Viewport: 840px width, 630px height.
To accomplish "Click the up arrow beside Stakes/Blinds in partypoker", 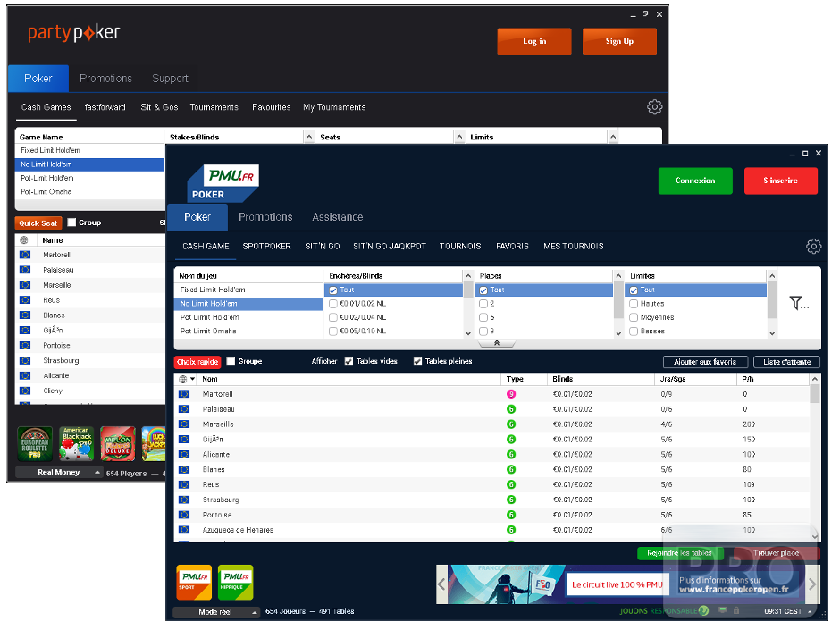I will pos(309,137).
